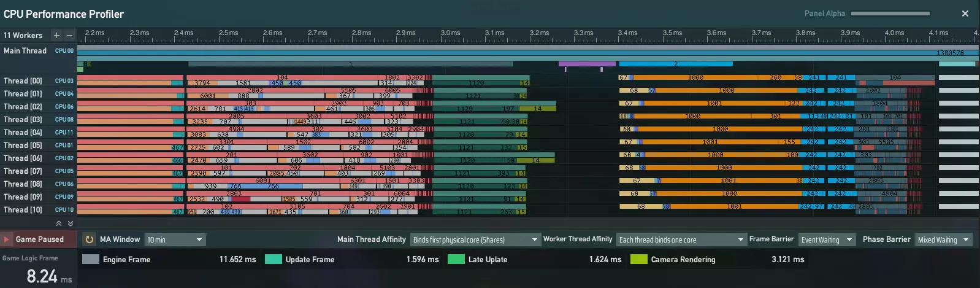Click the CPU 03 label on Thread [00]

(x=64, y=80)
